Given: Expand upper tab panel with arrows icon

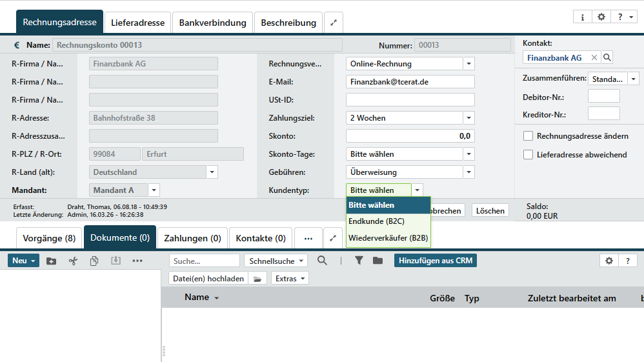Looking at the screenshot, I should 334,23.
